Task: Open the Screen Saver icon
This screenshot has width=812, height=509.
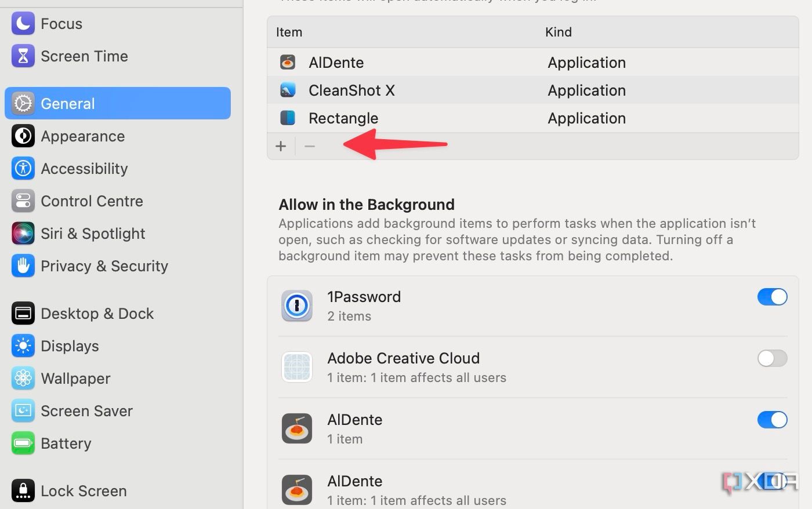Action: (x=23, y=411)
